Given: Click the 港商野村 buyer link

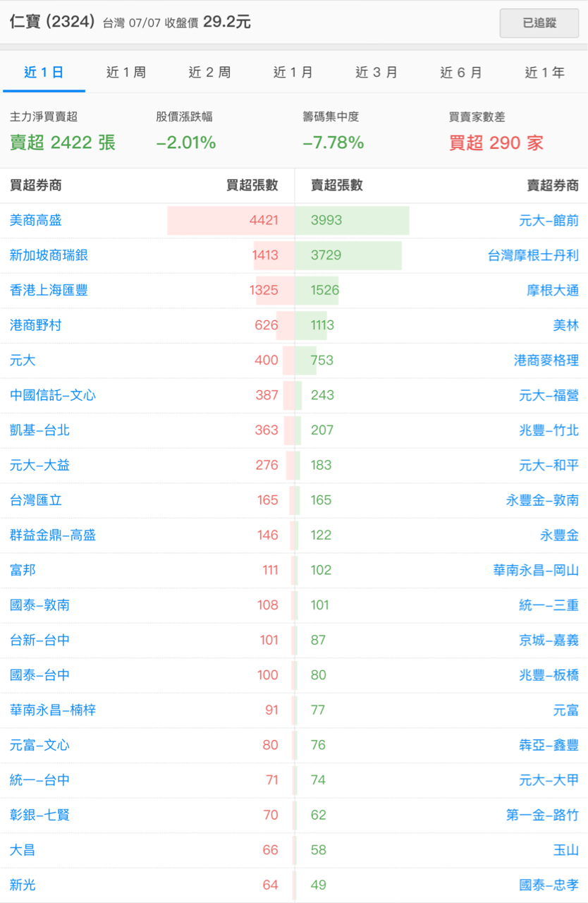Looking at the screenshot, I should 36,325.
